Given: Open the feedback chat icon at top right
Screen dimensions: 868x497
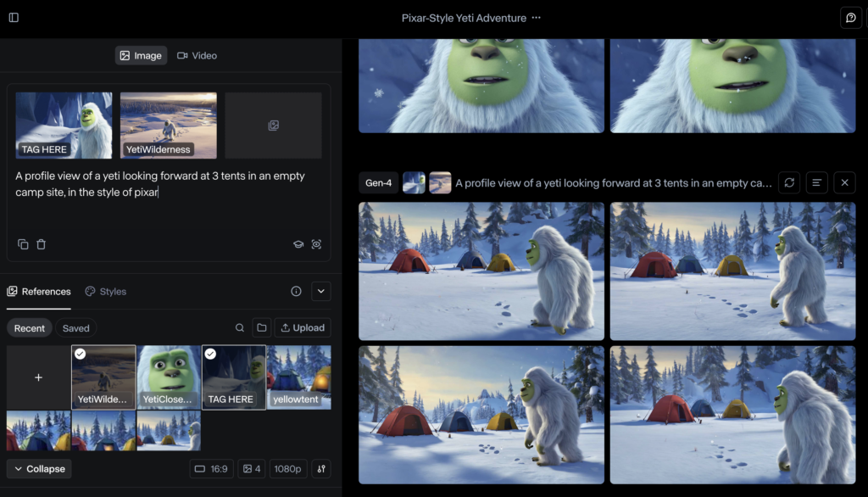Looking at the screenshot, I should (x=851, y=18).
